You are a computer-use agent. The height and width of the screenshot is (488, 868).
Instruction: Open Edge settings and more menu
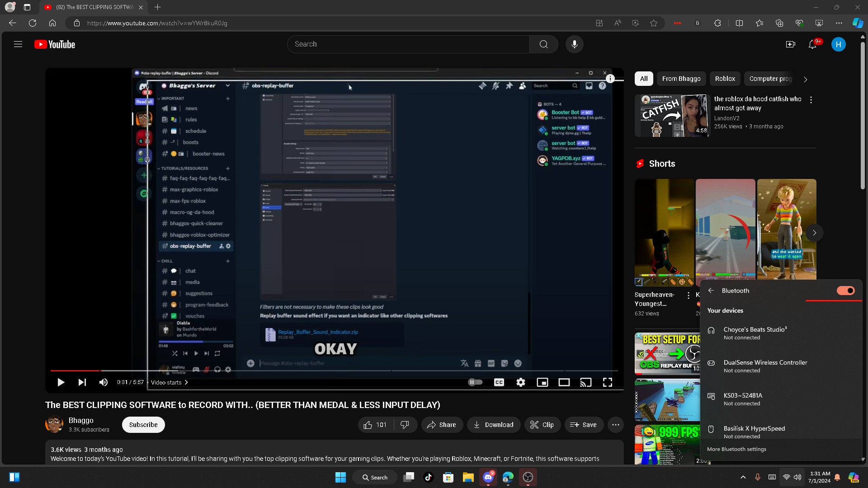839,23
